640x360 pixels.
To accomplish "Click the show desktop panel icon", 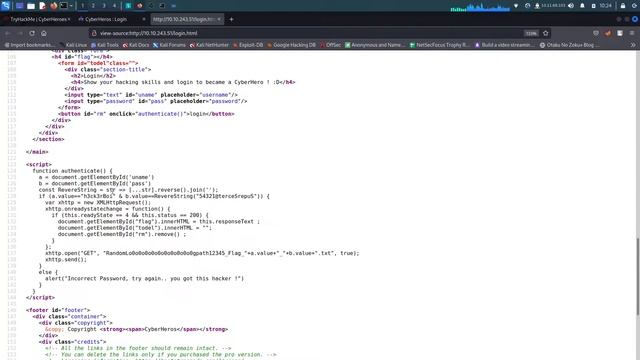I will [19, 6].
